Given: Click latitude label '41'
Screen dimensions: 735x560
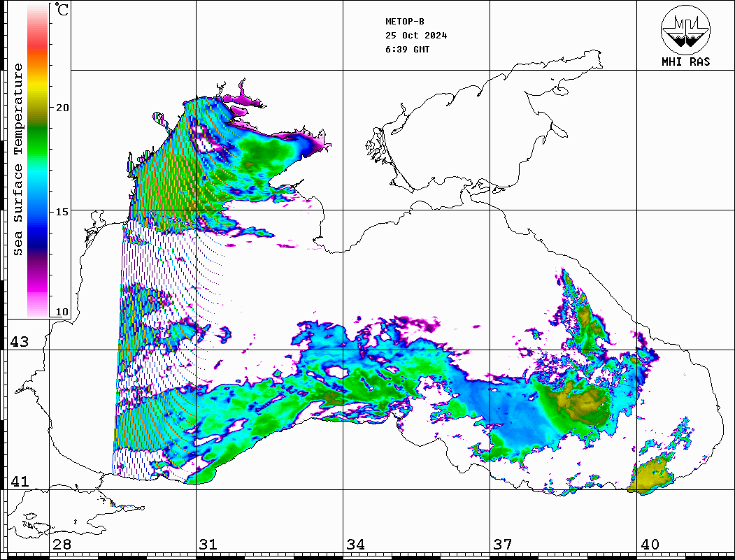Looking at the screenshot, I should pyautogui.click(x=20, y=481).
